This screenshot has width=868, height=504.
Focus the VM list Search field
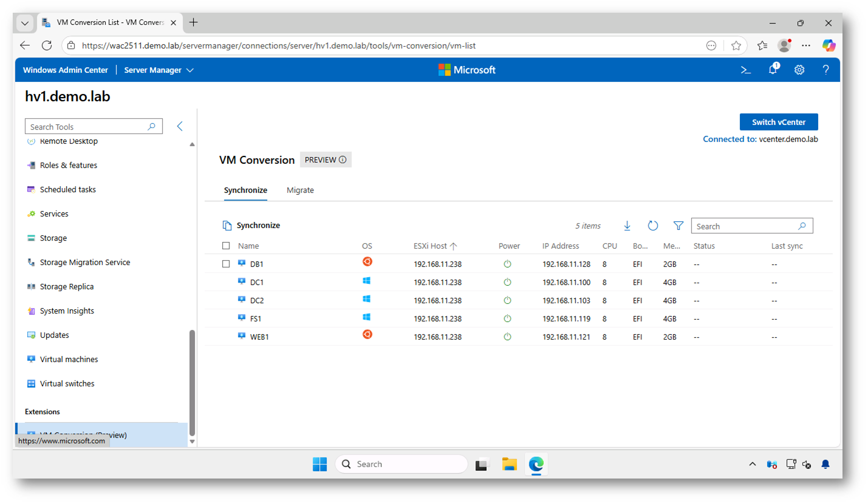745,226
